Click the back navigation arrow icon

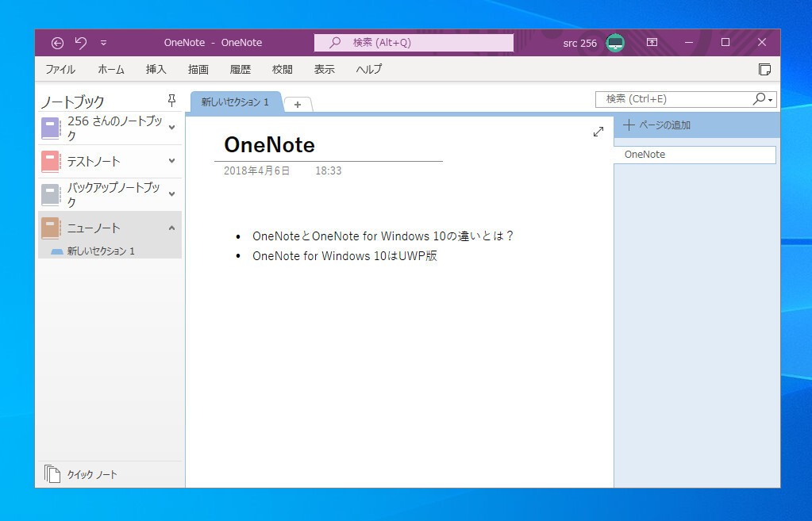56,43
